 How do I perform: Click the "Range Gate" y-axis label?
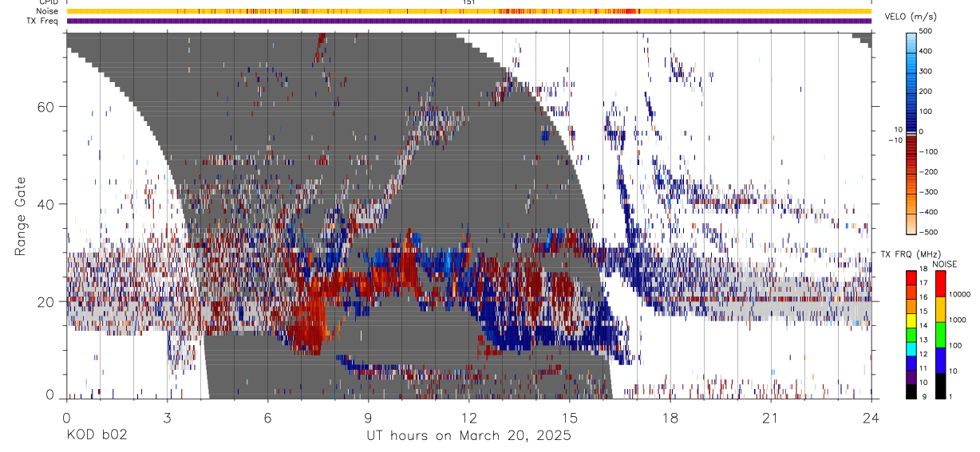(x=22, y=216)
